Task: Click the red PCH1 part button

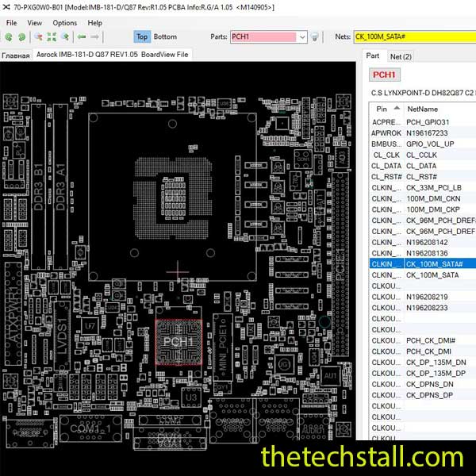Action: point(385,75)
